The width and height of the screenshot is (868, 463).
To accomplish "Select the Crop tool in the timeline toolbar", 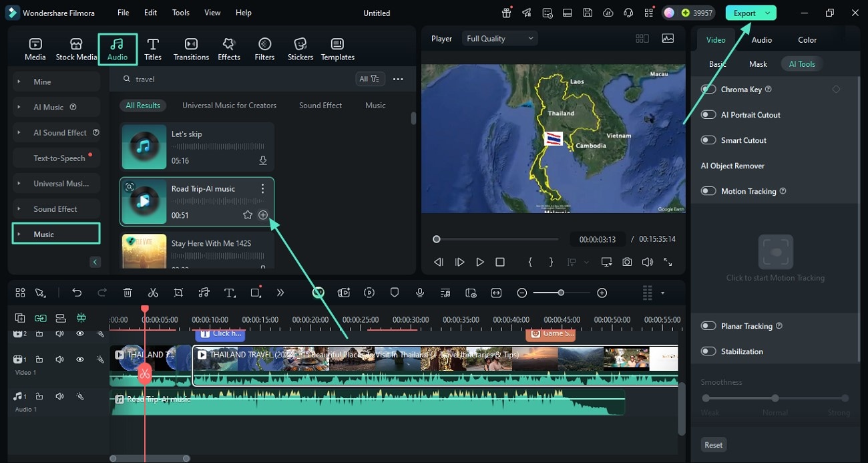I will click(x=178, y=293).
